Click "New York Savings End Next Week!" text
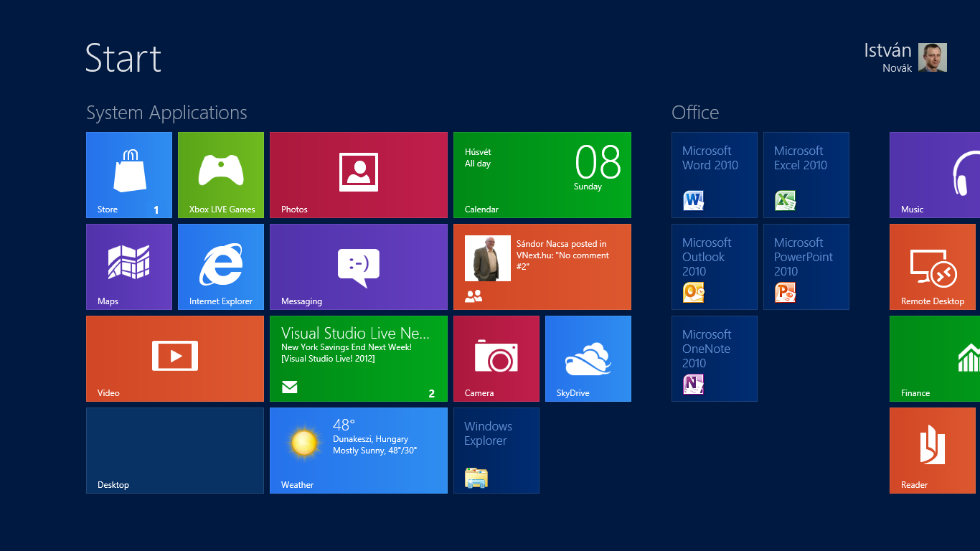 coord(347,347)
